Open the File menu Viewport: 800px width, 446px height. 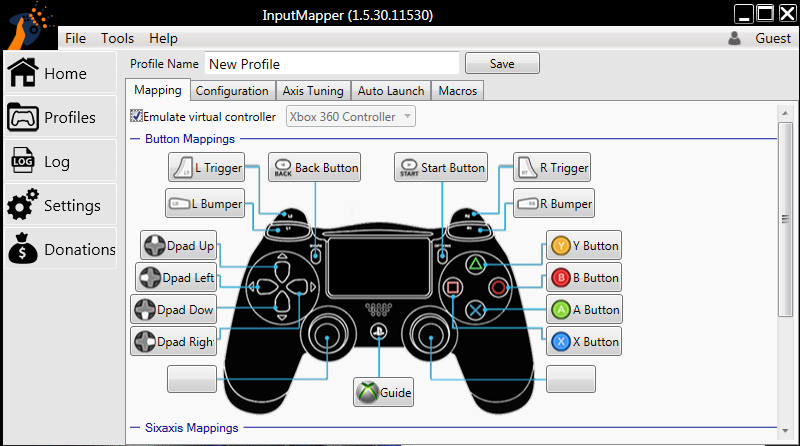pos(76,38)
